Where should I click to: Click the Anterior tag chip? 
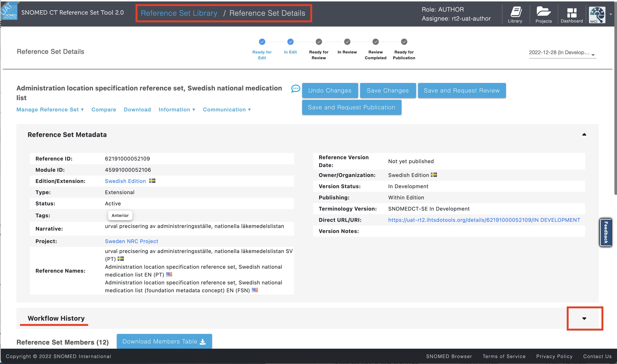120,215
